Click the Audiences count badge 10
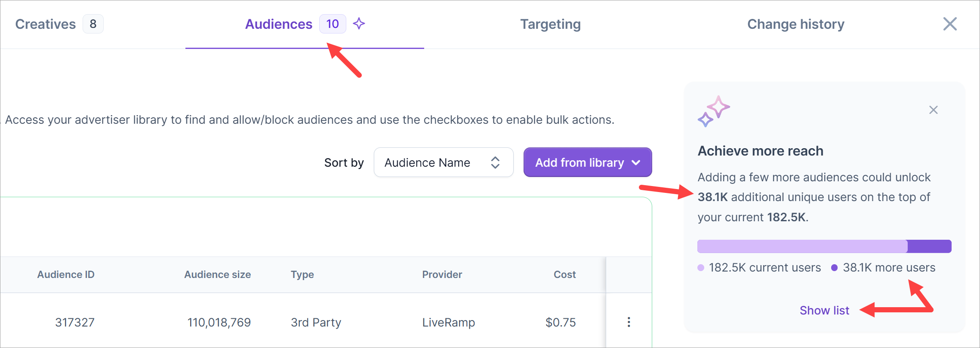The image size is (980, 348). point(332,24)
